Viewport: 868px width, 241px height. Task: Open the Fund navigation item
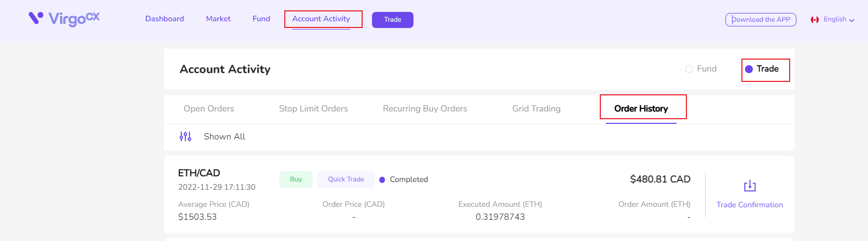point(261,19)
